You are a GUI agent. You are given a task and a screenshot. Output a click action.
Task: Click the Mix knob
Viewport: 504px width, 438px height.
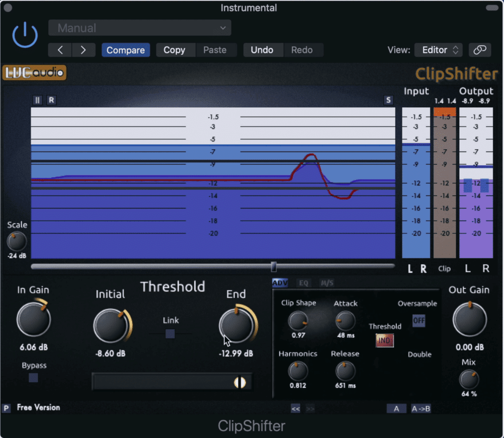tap(469, 379)
